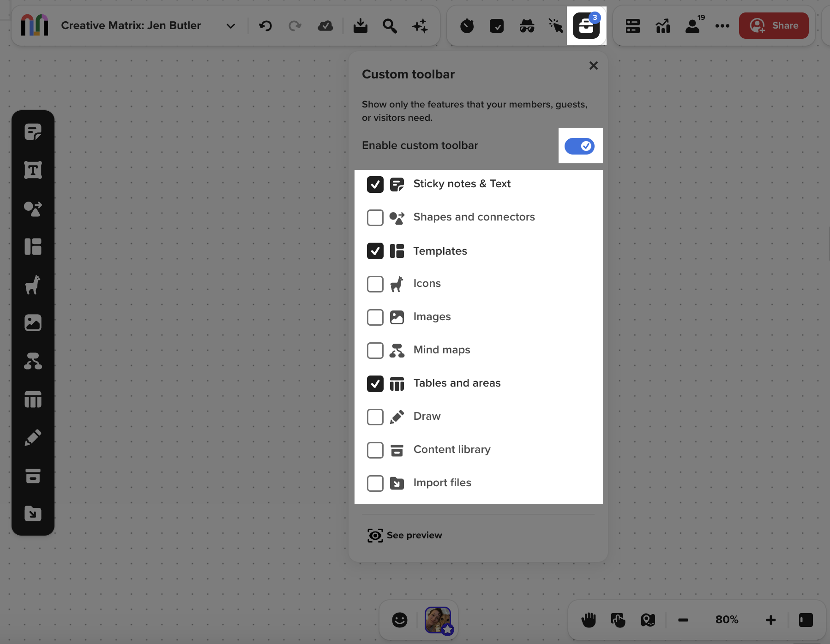Viewport: 830px width, 644px height.
Task: Open private mode with the incognito icon
Action: point(527,26)
